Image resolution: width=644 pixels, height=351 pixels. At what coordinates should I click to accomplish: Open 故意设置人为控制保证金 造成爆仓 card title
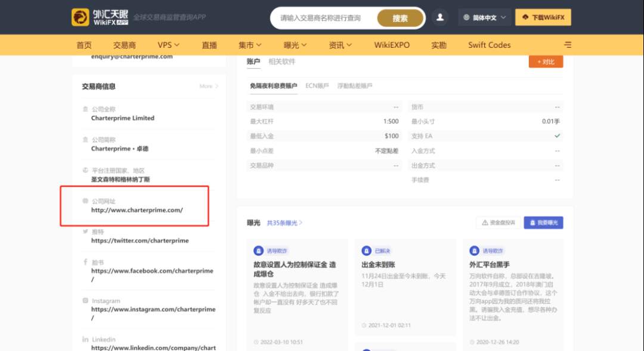(295, 269)
